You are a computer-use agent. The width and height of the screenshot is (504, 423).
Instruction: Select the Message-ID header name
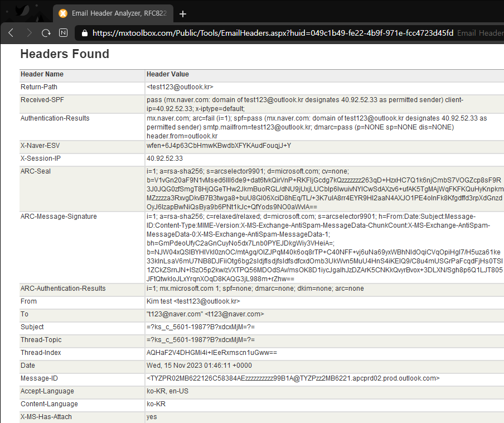coord(39,378)
